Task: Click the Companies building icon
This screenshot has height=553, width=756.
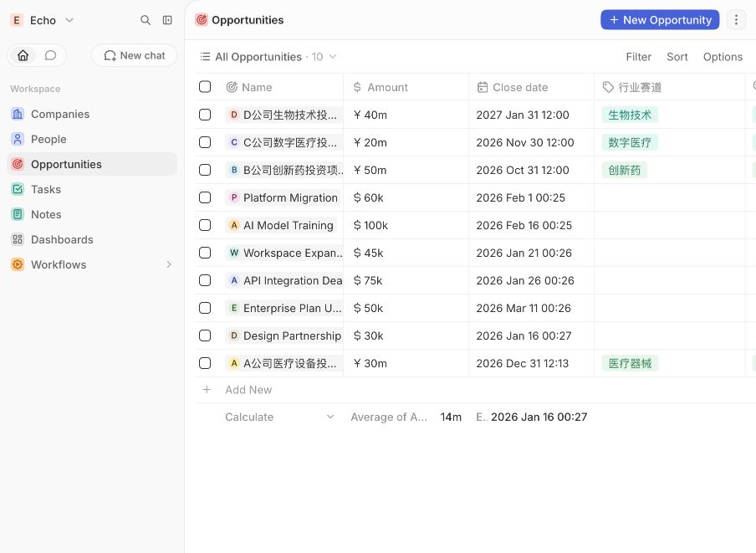Action: point(18,115)
